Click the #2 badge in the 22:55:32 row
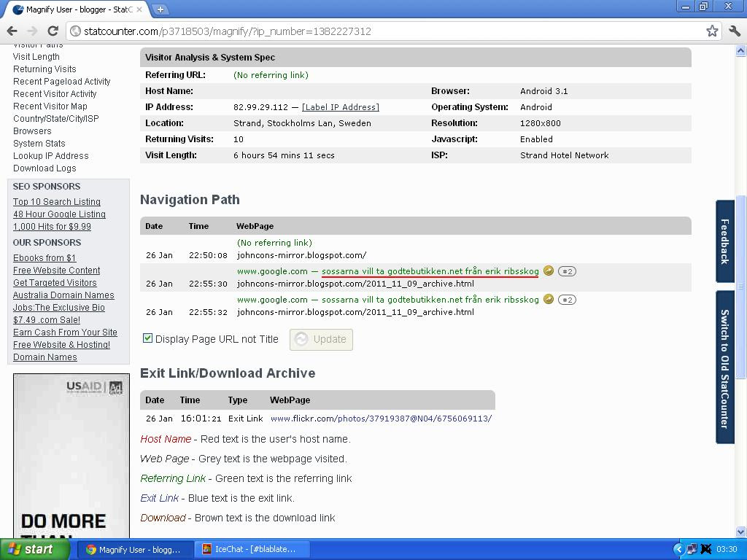This screenshot has width=747, height=560. (567, 300)
